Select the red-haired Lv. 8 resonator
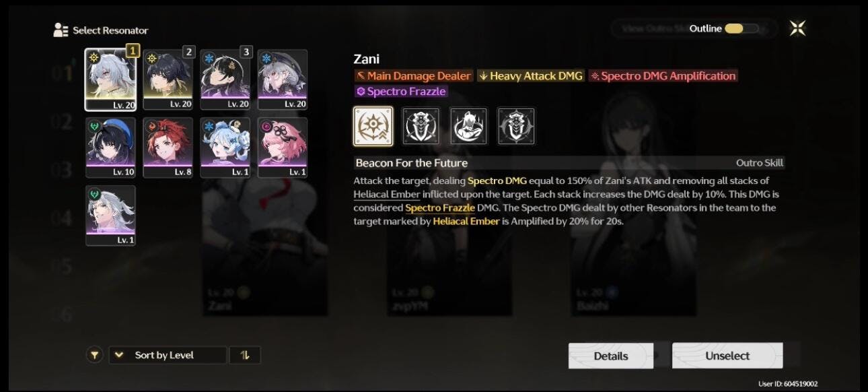868x392 pixels. (x=168, y=148)
